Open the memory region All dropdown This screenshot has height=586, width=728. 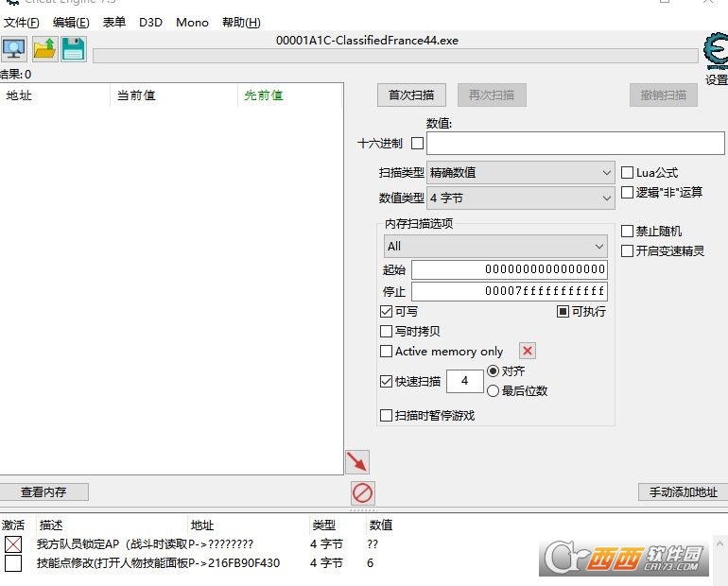click(495, 247)
